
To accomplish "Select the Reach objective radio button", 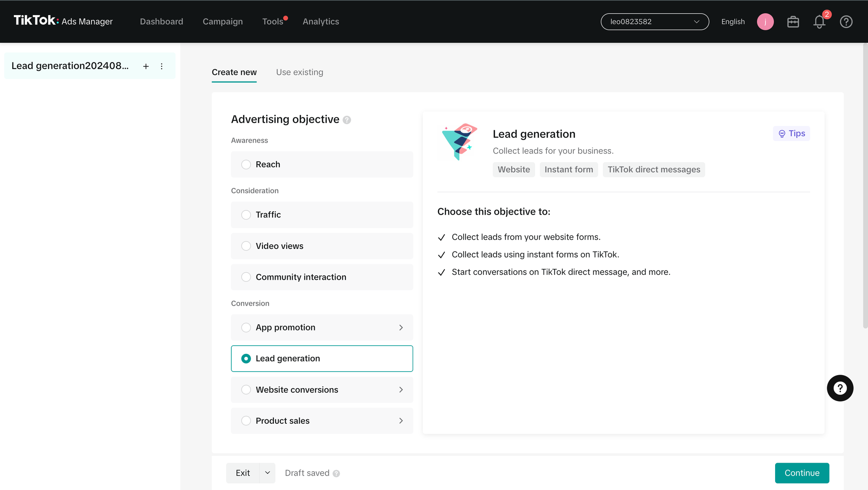I will point(246,164).
